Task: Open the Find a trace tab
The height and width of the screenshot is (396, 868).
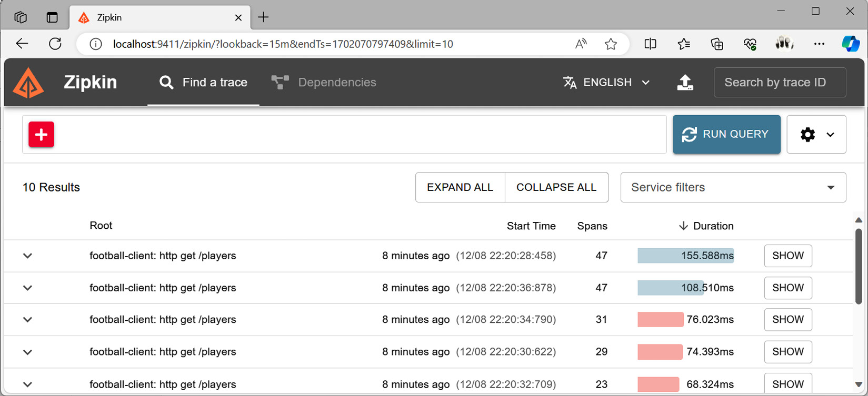Action: (x=203, y=83)
